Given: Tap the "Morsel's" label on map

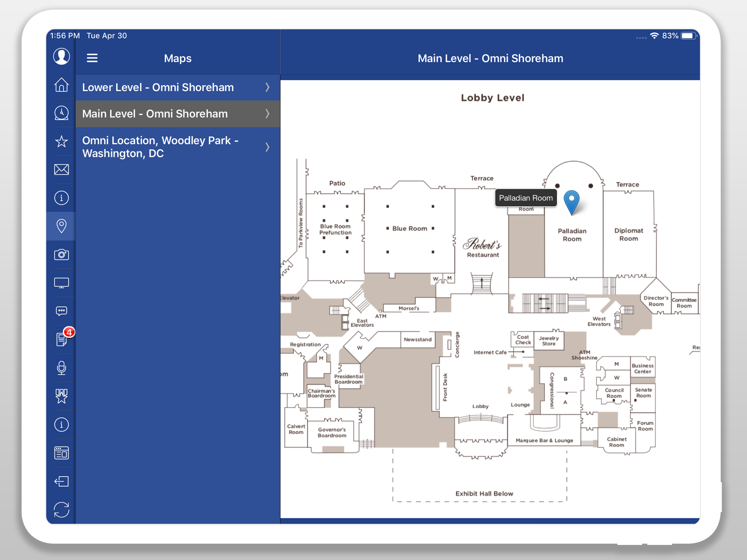Looking at the screenshot, I should coord(408,308).
